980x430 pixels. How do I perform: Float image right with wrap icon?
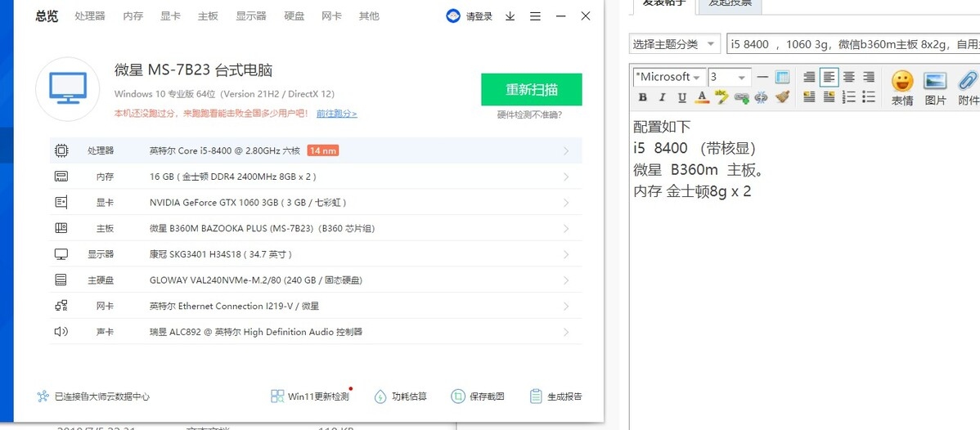click(x=829, y=97)
